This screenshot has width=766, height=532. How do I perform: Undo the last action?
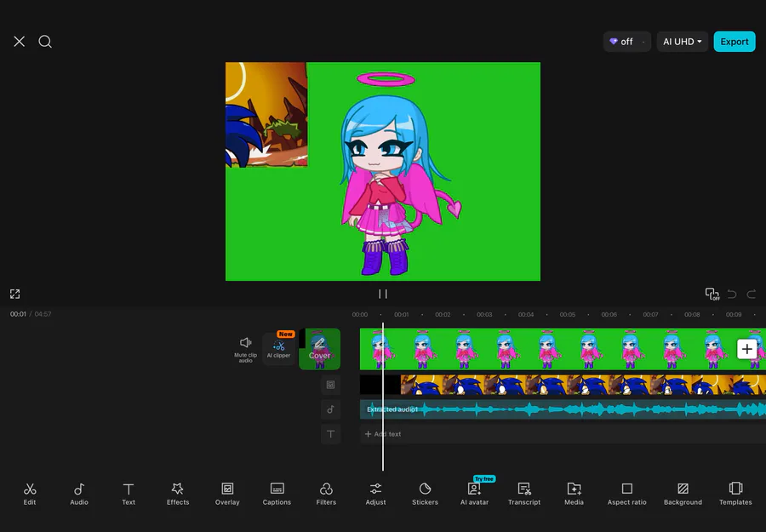(732, 294)
